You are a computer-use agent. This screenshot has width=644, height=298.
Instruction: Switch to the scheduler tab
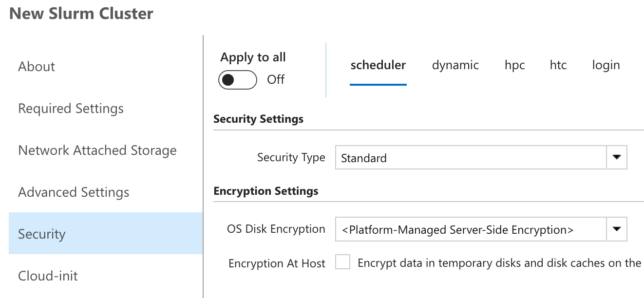[x=378, y=65]
